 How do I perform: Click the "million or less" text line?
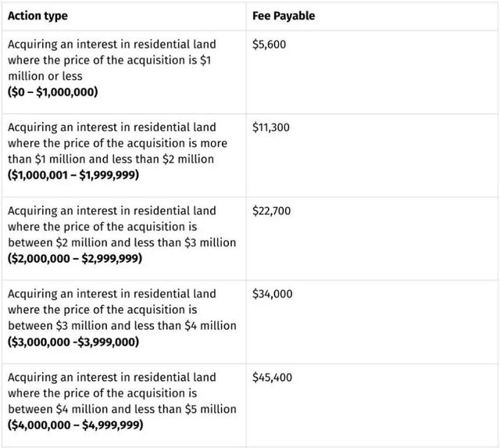[45, 77]
